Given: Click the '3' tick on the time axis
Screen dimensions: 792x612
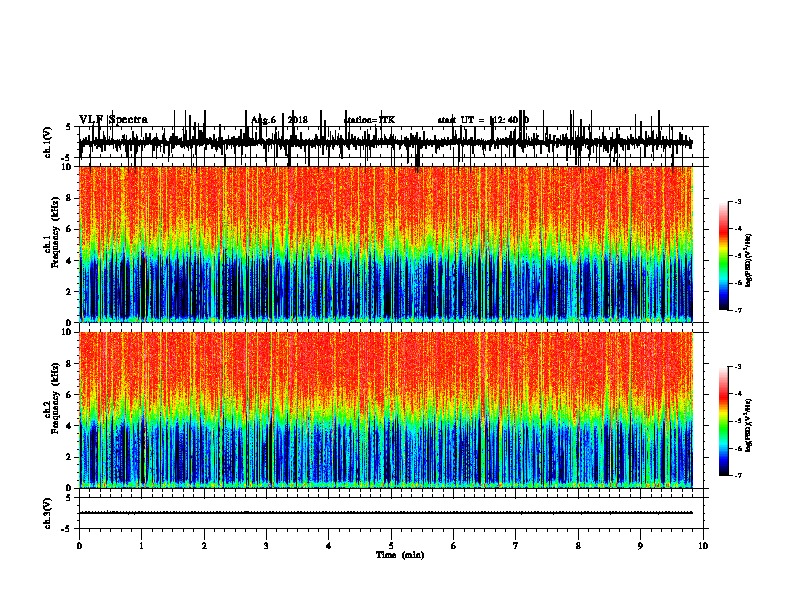Looking at the screenshot, I should tap(266, 545).
